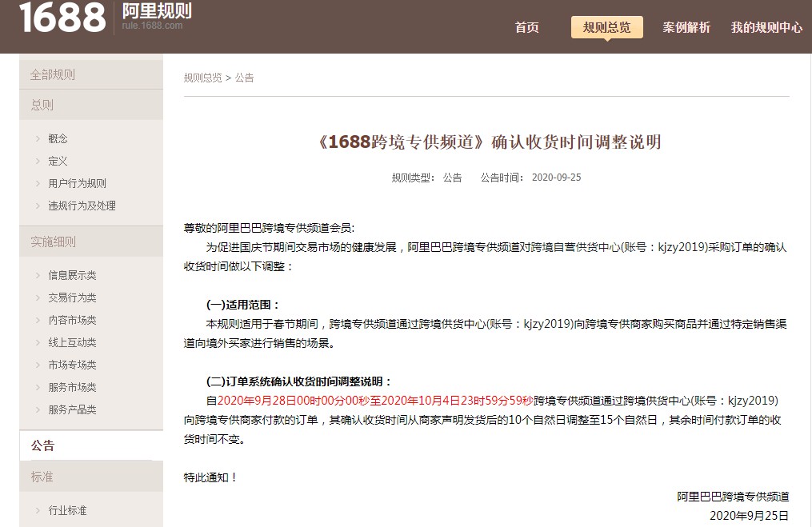Click the 阿里规则 site title
The height and width of the screenshot is (527, 812).
coord(157,10)
